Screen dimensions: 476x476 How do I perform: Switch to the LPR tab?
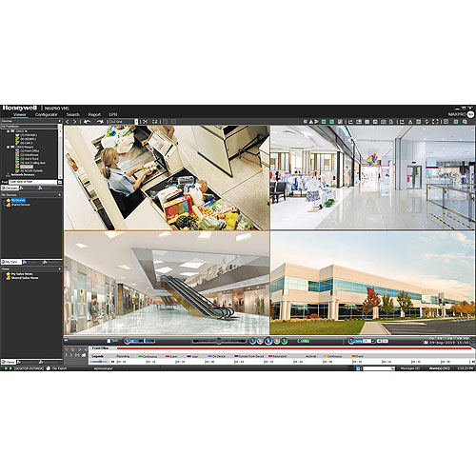(113, 114)
